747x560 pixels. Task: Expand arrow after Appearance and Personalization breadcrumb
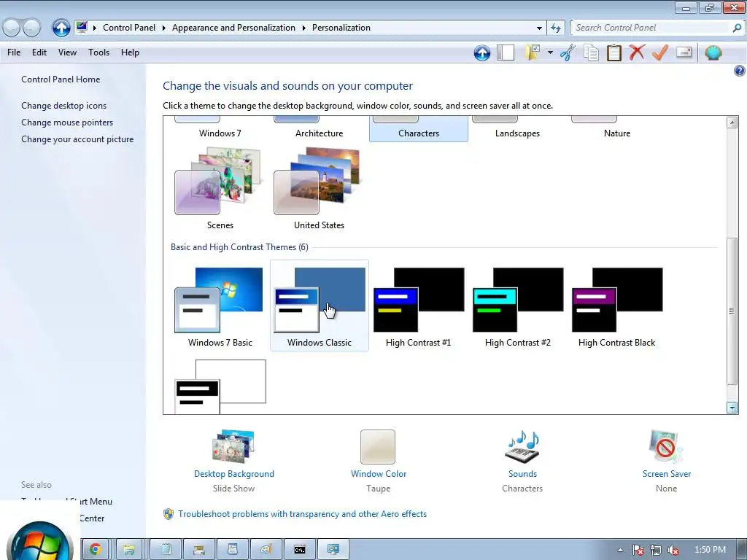pos(304,28)
